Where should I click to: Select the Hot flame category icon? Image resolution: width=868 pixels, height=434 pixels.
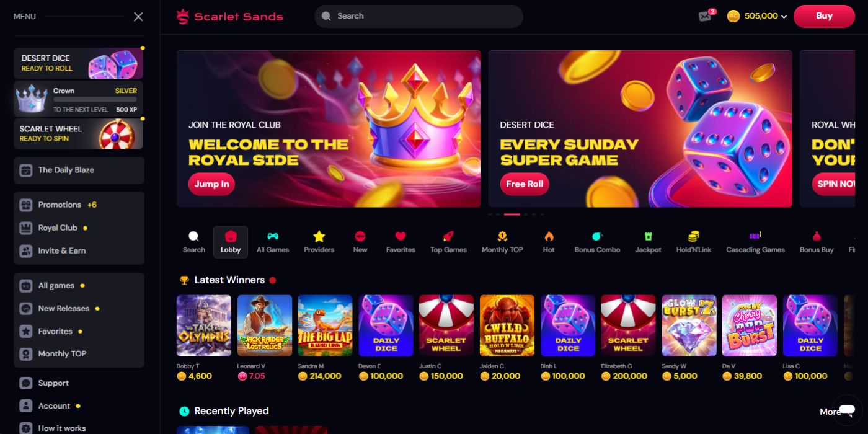(x=549, y=236)
